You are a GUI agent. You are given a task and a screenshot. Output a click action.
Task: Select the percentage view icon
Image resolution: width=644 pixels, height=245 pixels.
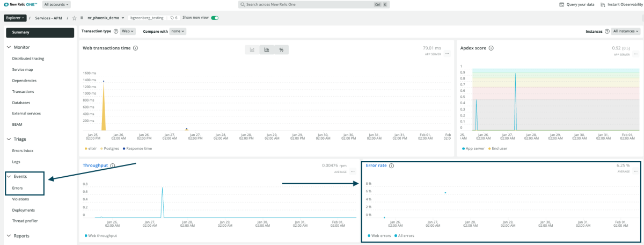(x=281, y=49)
